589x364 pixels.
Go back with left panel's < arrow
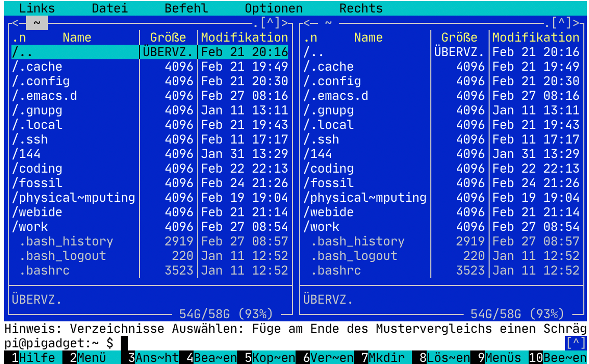(15, 23)
